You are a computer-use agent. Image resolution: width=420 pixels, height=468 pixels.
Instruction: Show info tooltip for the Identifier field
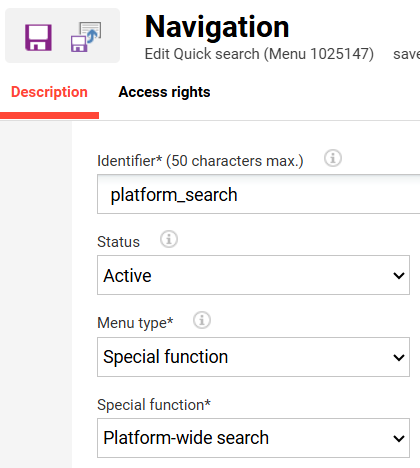333,158
